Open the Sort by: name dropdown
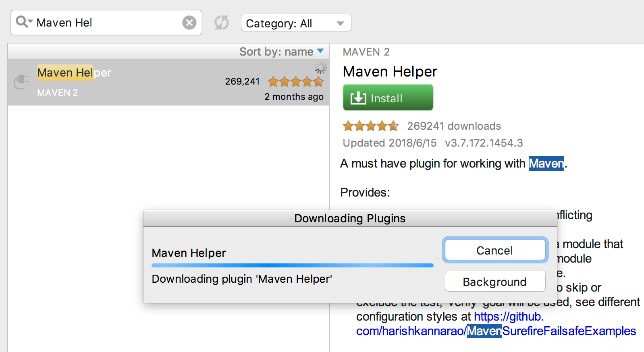Screen dimensions: 644x352 pos(281,52)
